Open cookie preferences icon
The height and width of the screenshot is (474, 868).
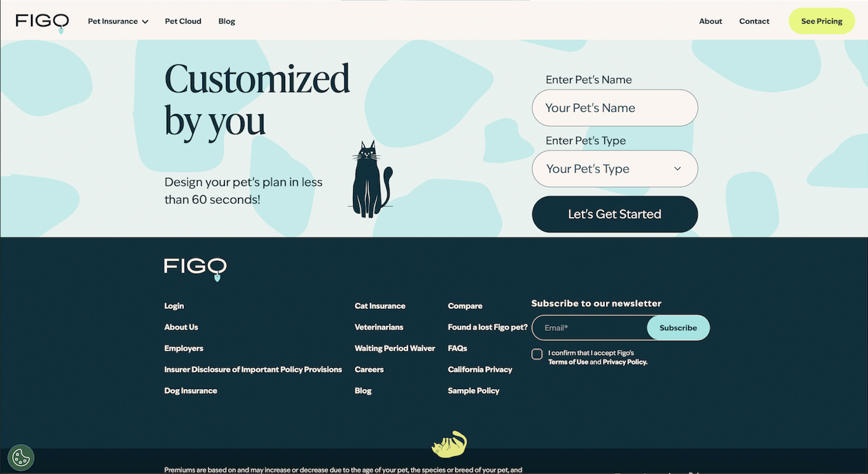point(21,458)
